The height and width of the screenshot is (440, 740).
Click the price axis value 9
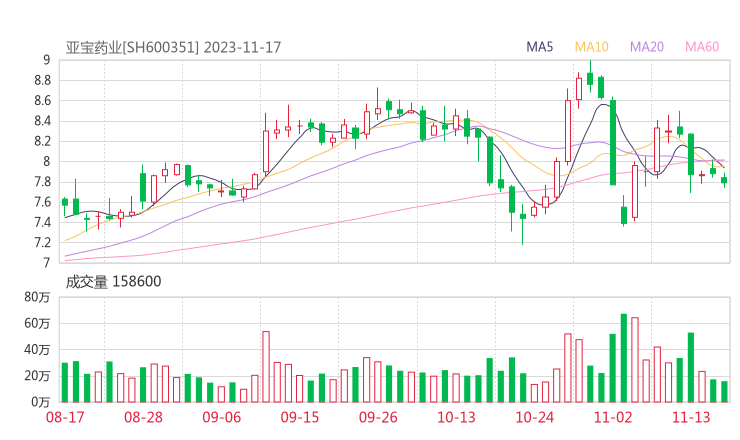[x=46, y=60]
